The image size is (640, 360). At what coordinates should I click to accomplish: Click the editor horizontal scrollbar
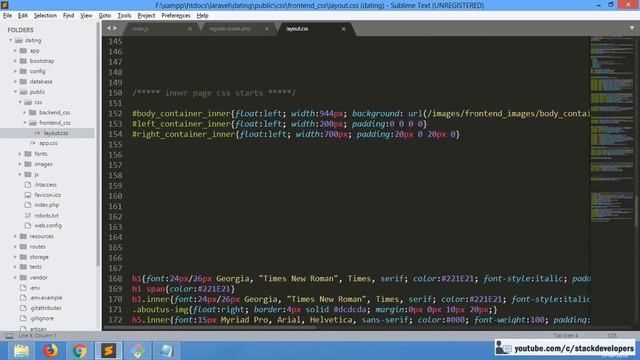pos(209,327)
